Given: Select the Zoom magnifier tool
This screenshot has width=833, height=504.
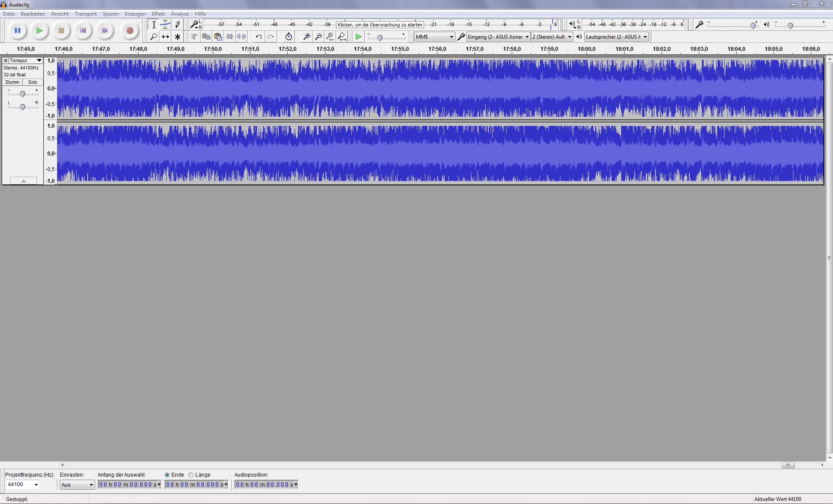Looking at the screenshot, I should [x=154, y=37].
